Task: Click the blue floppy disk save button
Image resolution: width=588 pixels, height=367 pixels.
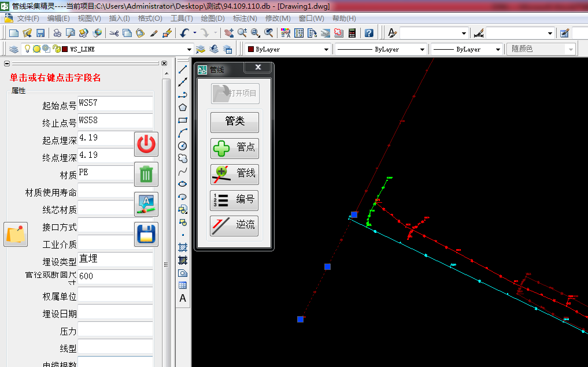Action: 146,234
